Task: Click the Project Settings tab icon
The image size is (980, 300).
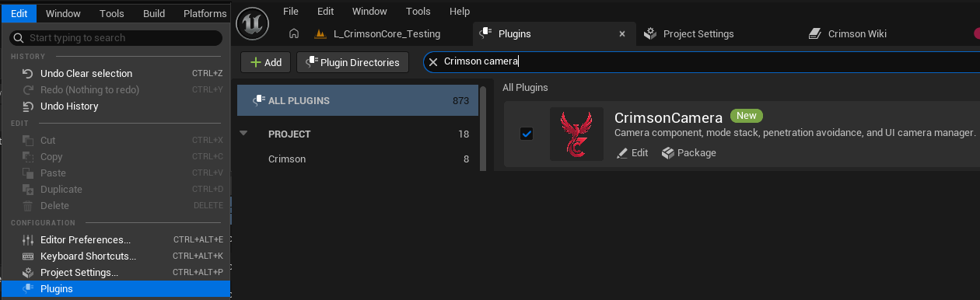Action: 650,33
